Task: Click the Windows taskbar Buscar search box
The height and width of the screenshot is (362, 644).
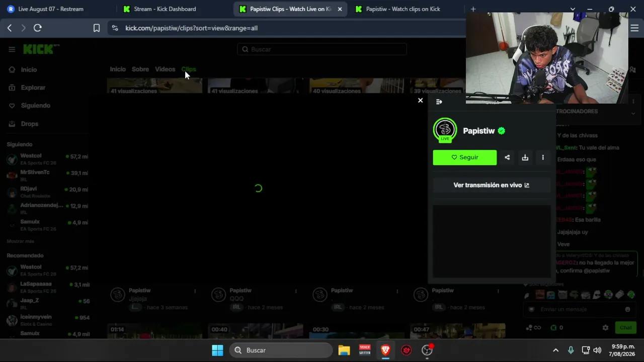Action: (x=281, y=350)
